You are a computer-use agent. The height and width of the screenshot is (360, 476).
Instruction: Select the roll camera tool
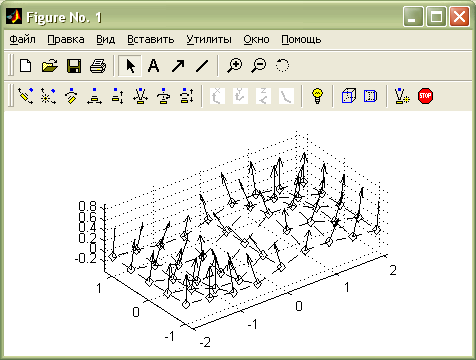pos(163,96)
